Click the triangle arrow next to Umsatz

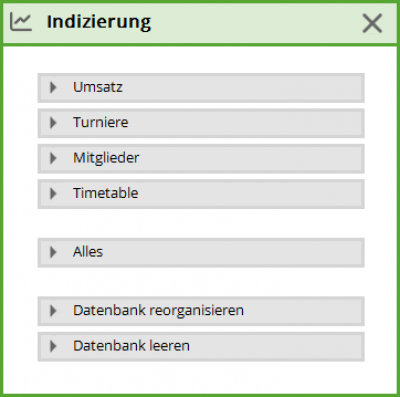click(53, 88)
